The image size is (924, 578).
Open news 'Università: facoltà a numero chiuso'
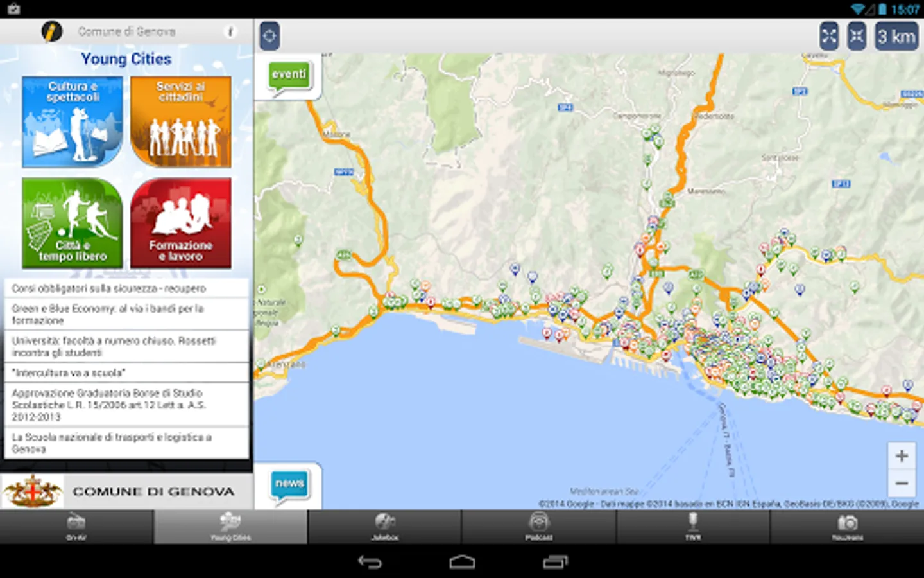point(126,346)
